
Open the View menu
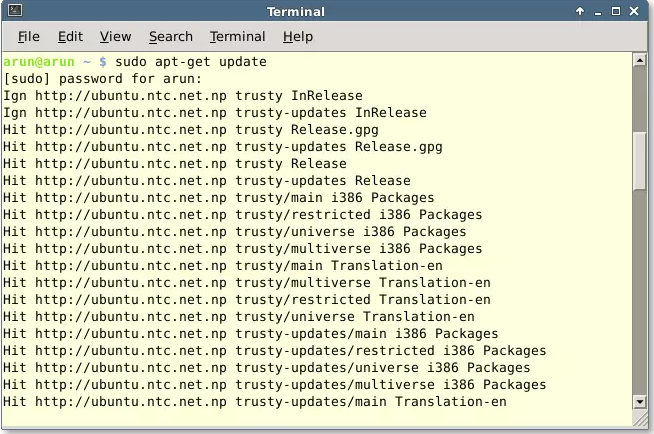point(115,36)
